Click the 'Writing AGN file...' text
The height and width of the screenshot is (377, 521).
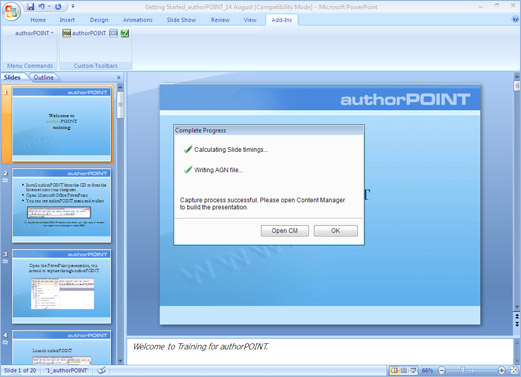coord(219,170)
